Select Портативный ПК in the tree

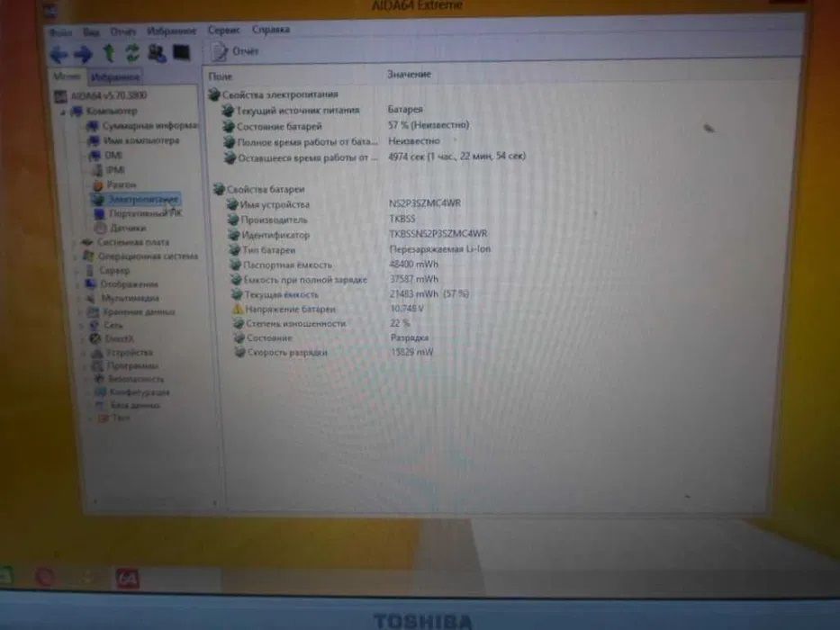tap(139, 213)
